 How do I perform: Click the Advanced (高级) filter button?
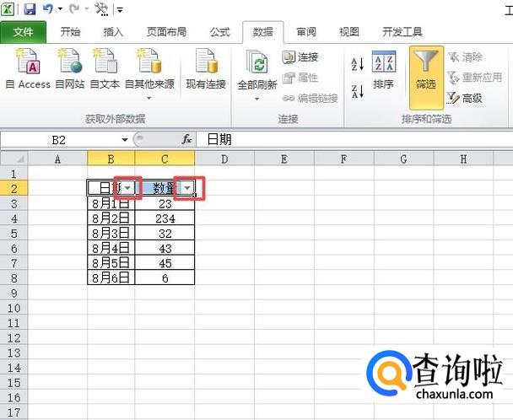pyautogui.click(x=465, y=98)
